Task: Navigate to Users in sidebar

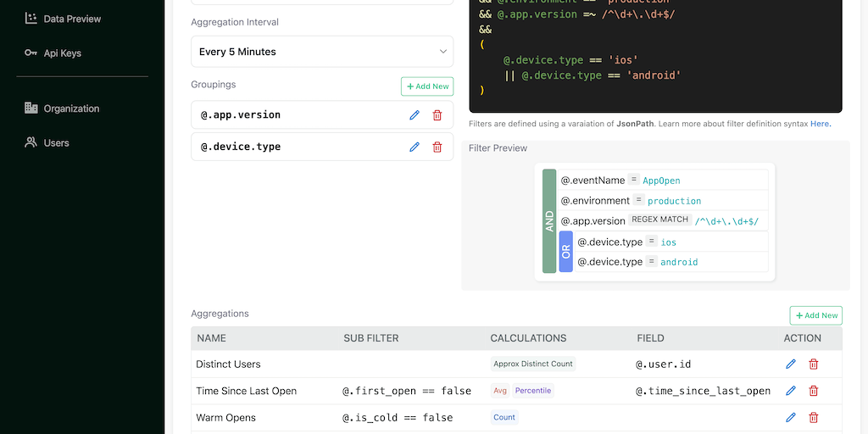Action: (56, 143)
